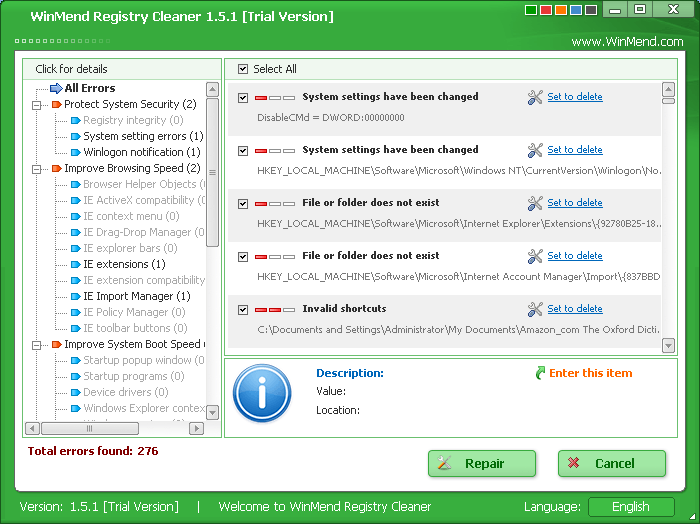Image resolution: width=700 pixels, height=524 pixels.
Task: Select IE context menu (0) item
Action: coord(131,216)
